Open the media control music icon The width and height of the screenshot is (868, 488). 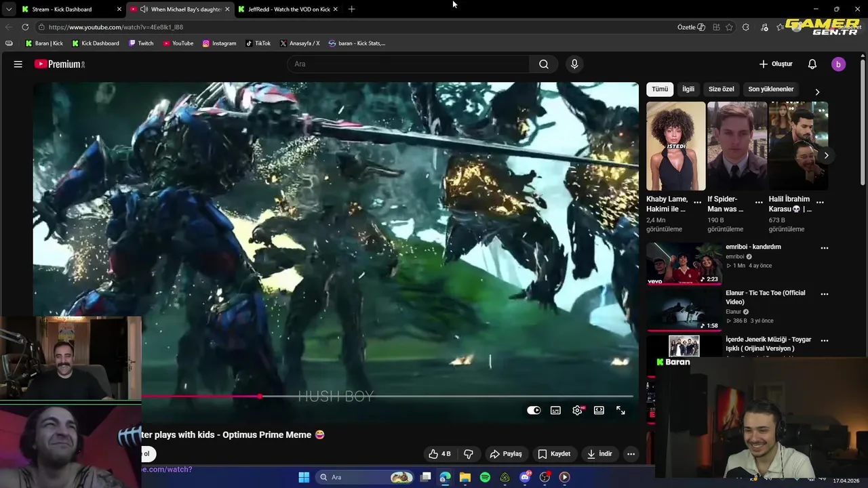(x=764, y=27)
